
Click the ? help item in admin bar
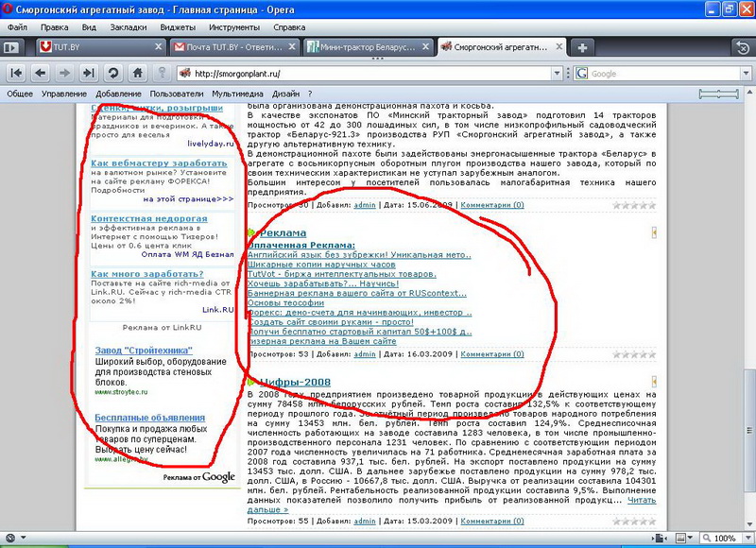(310, 94)
